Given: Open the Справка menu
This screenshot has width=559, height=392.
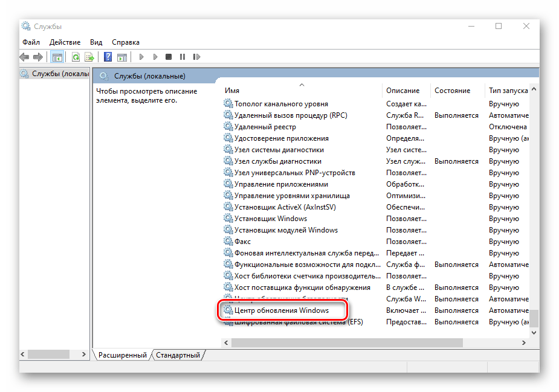Looking at the screenshot, I should click(x=125, y=42).
